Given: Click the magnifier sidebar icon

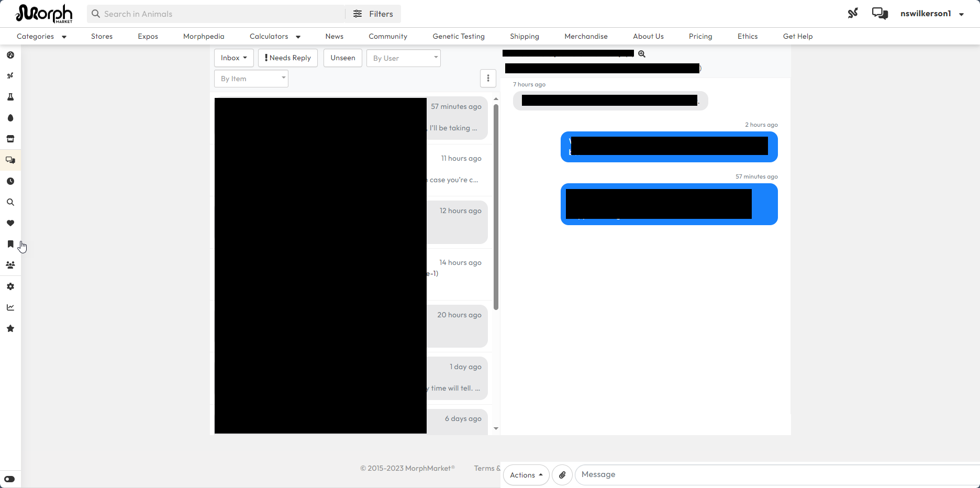Looking at the screenshot, I should coord(10,202).
